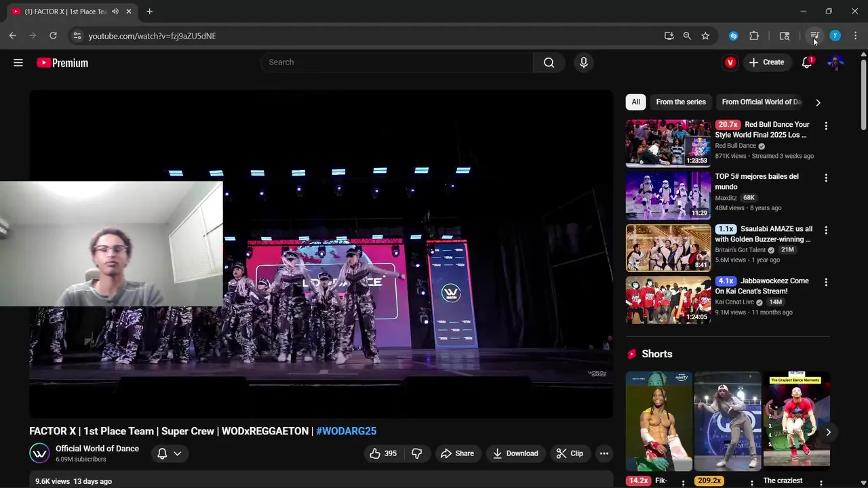Open options for TOP 5 mejores bailes video
The image size is (868, 488).
tap(826, 178)
